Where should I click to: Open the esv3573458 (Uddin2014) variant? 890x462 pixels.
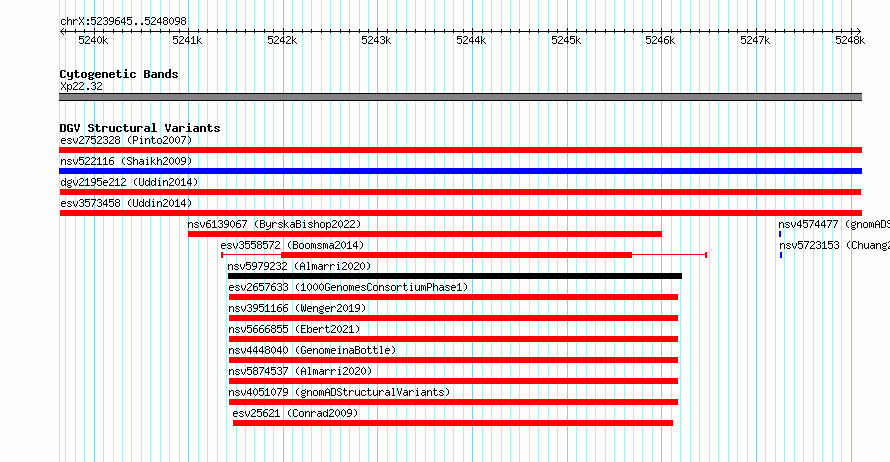point(126,203)
